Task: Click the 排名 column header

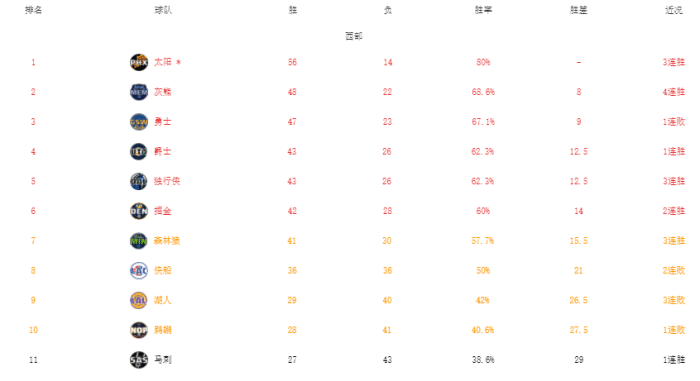Action: click(x=33, y=10)
